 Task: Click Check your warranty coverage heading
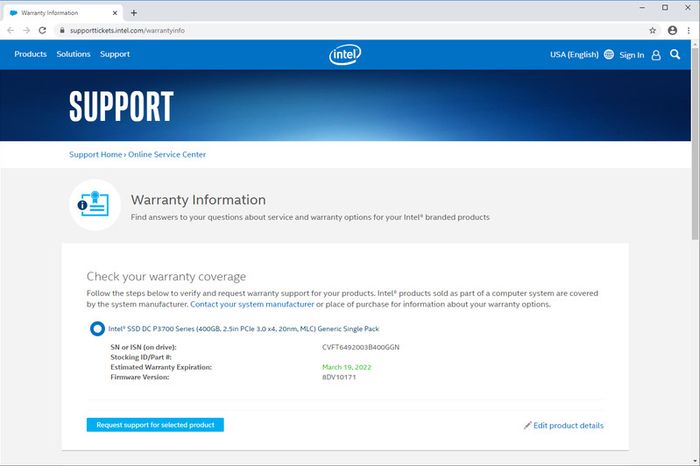point(166,276)
